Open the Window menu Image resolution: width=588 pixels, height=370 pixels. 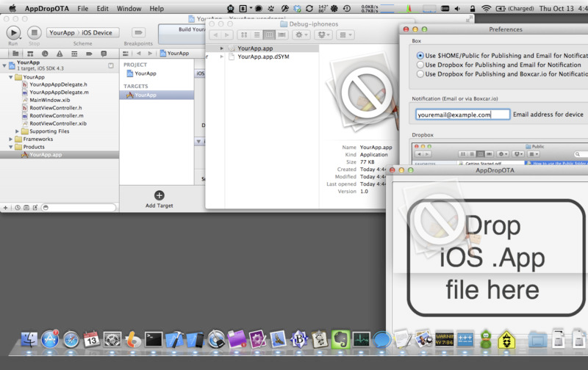point(129,9)
